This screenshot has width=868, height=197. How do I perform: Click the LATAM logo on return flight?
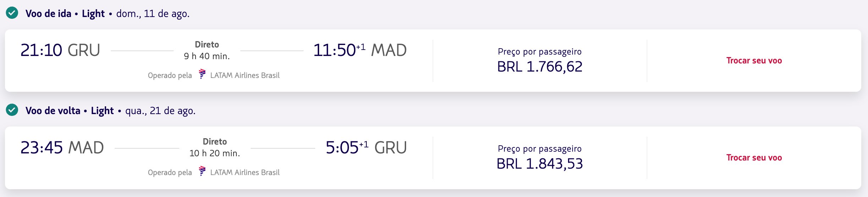click(x=202, y=171)
